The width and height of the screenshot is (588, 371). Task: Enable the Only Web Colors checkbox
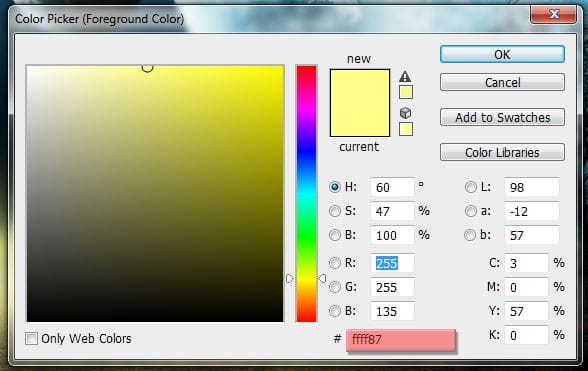click(x=32, y=338)
